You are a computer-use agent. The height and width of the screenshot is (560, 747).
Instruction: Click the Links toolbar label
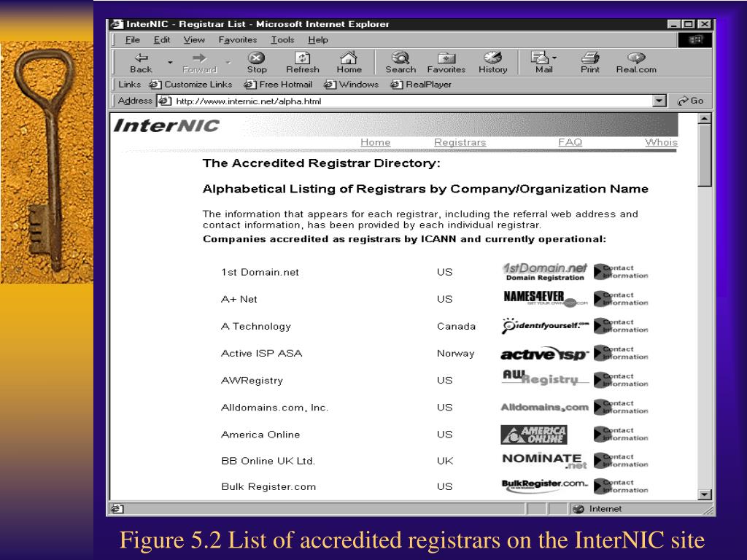point(129,85)
